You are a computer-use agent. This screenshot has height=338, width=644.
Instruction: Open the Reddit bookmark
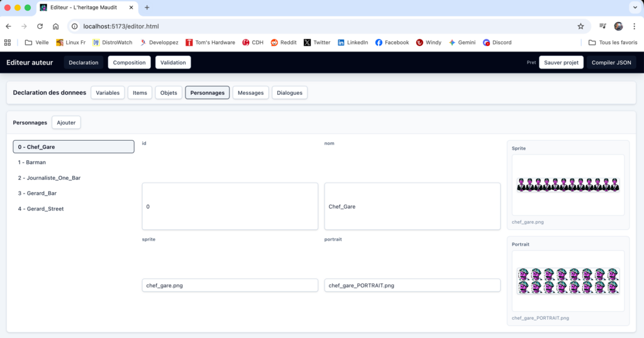point(284,42)
